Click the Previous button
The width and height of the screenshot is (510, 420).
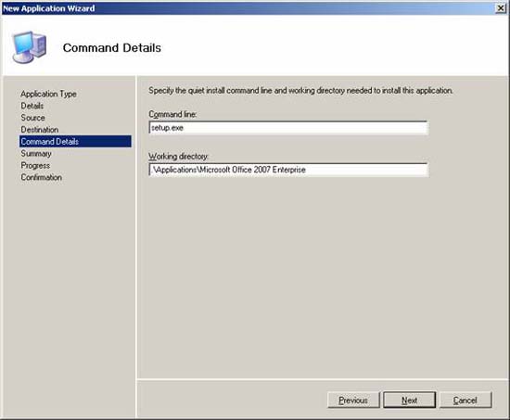click(353, 401)
